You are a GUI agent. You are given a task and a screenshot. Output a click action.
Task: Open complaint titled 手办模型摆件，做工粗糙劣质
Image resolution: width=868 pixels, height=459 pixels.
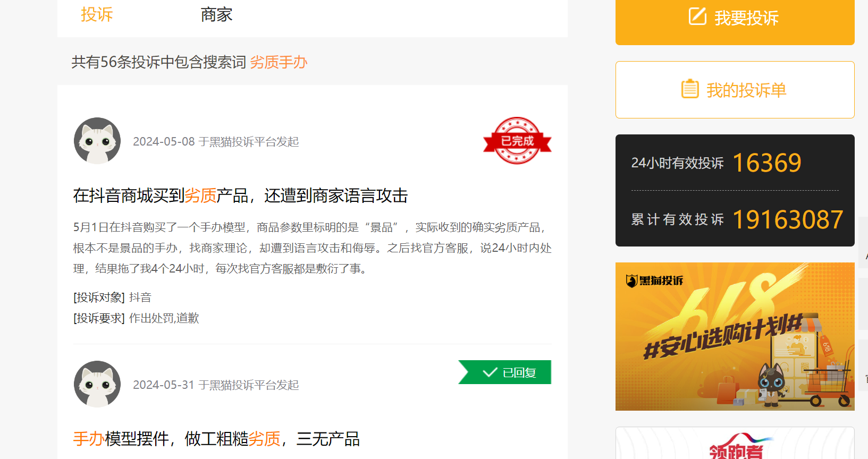tap(216, 439)
